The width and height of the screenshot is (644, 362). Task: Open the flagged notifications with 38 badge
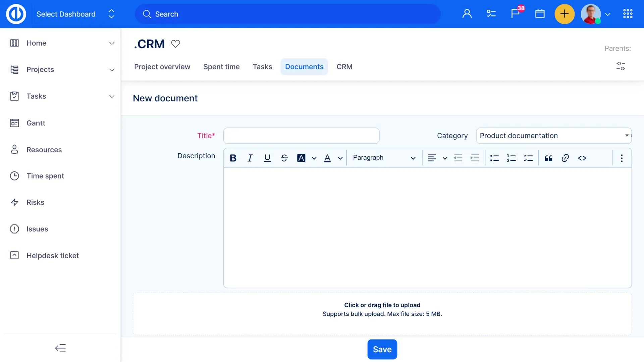coord(515,14)
